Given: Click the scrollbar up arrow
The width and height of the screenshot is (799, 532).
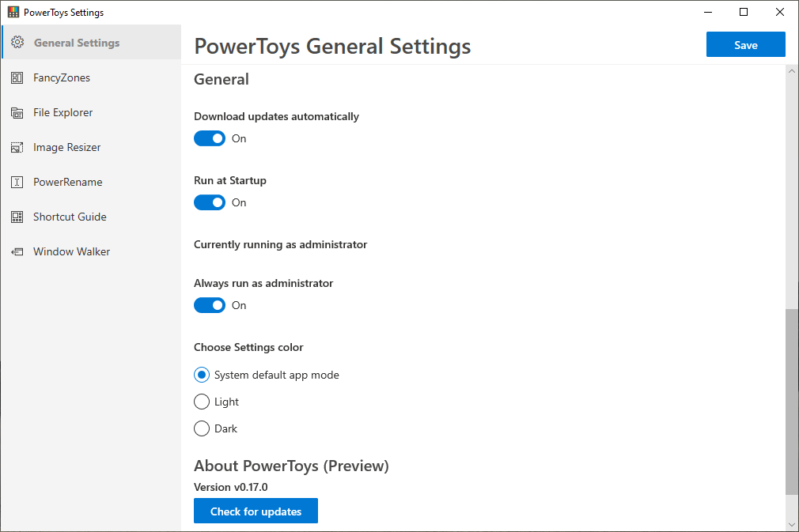Looking at the screenshot, I should pyautogui.click(x=792, y=70).
